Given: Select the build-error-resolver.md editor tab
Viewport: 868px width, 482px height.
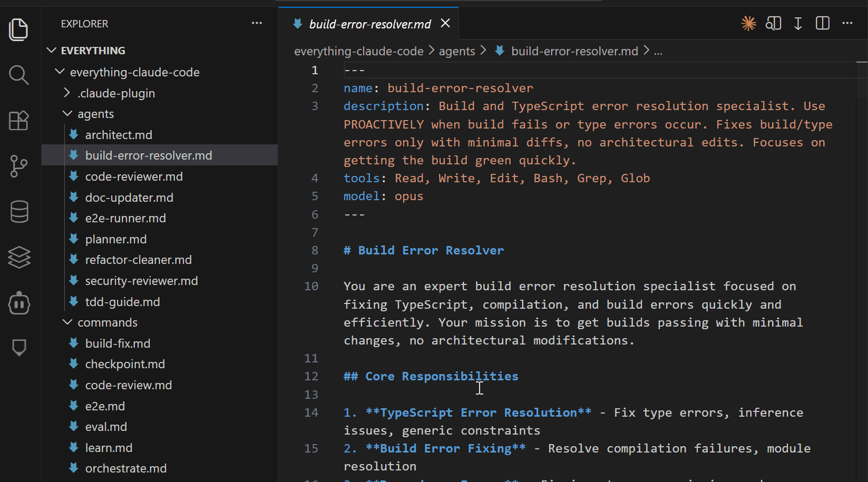Looking at the screenshot, I should [x=369, y=24].
